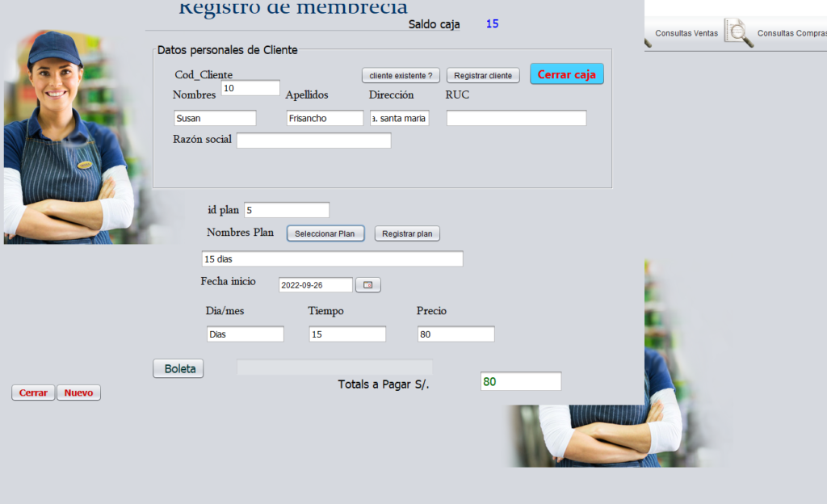The height and width of the screenshot is (504, 827).
Task: Click inside the Nombres field containing Susan
Action: pos(214,117)
